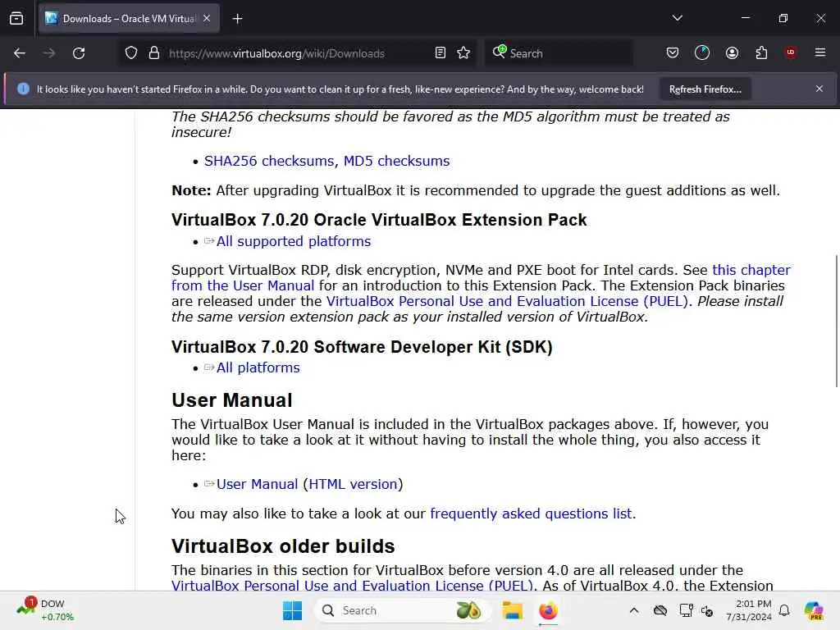Viewport: 840px width, 630px height.
Task: Click the 'VirtualBox 7.0.20 Software Developer Kit (SDK)' heading
Action: point(362,347)
